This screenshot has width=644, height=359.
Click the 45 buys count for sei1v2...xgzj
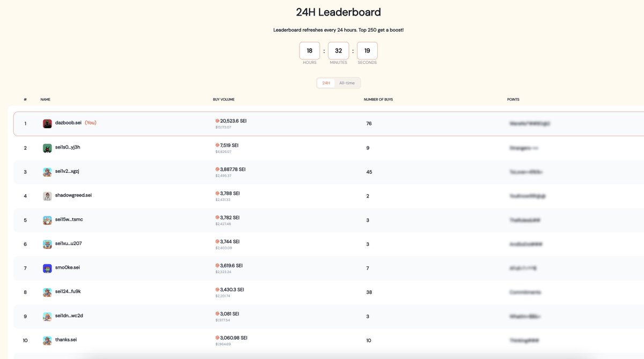tap(369, 172)
